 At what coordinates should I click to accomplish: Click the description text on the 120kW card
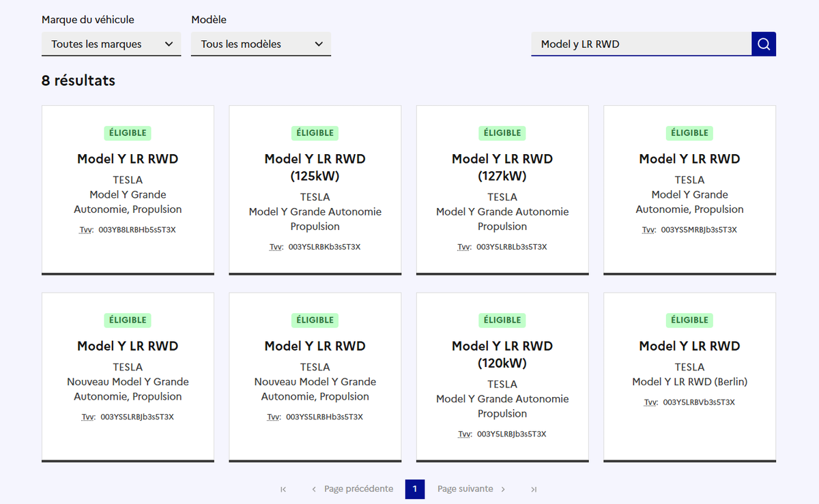pyautogui.click(x=502, y=406)
